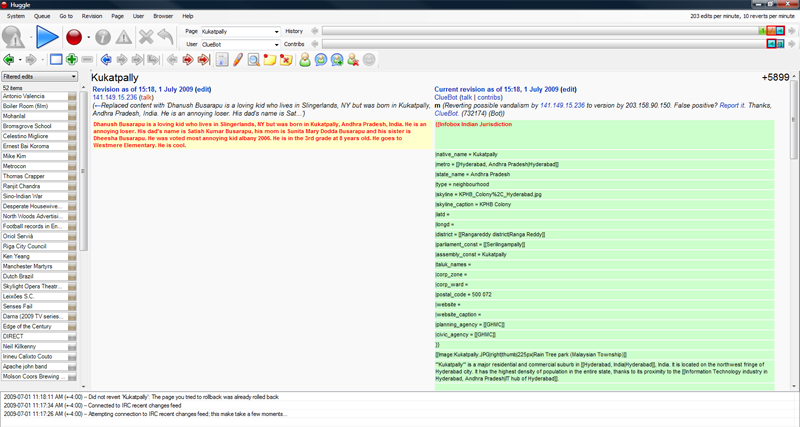Select Neil Kilkenny in the queue
Screen dimensions: 800x427
click(39, 346)
